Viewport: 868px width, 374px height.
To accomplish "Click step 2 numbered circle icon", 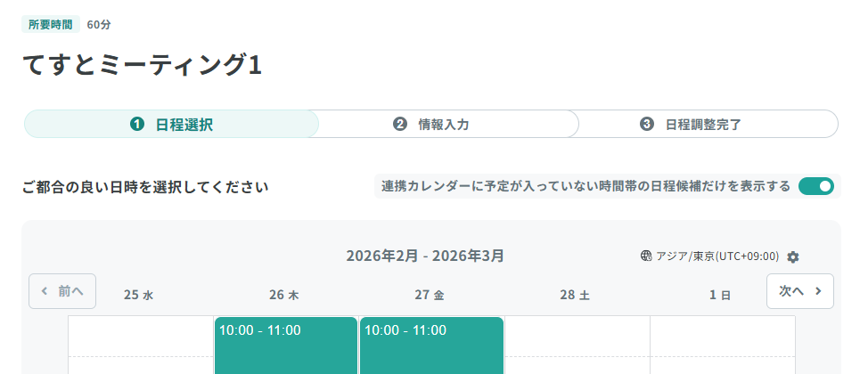I will 400,125.
